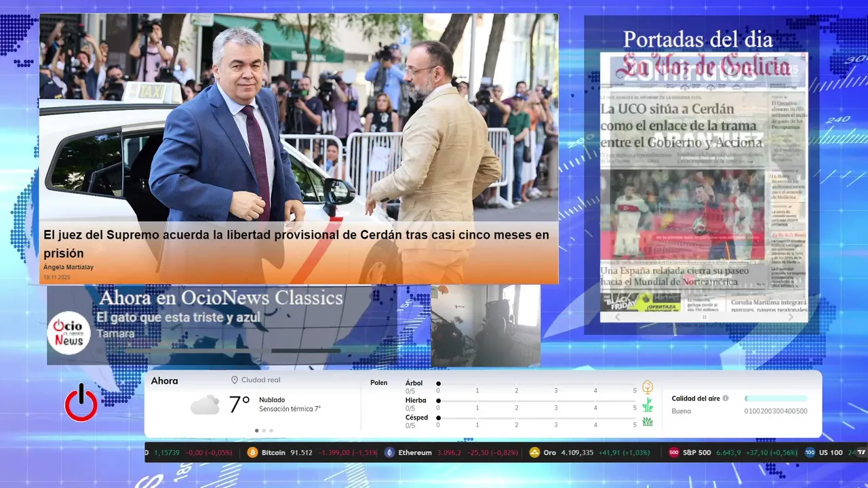Image resolution: width=868 pixels, height=488 pixels.
Task: Click the info icon beside Calidad del aire
Action: pyautogui.click(x=726, y=399)
